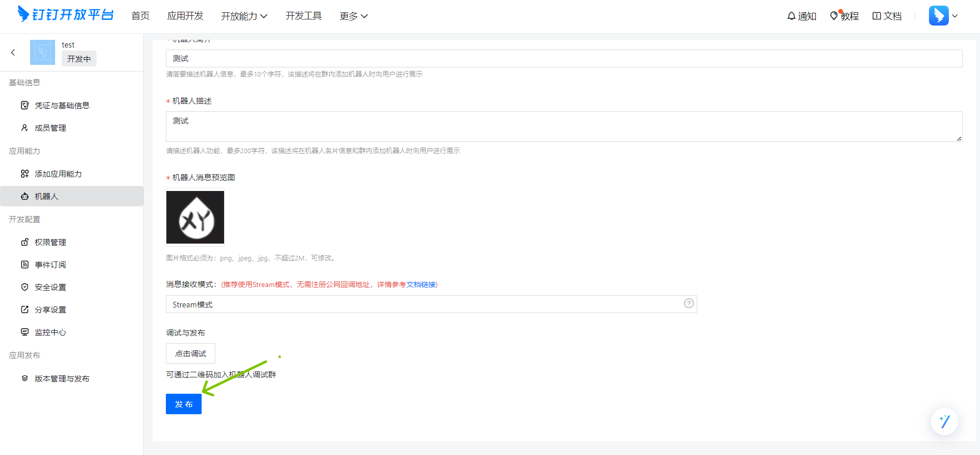
Task: Select 权限管理 in the sidebar
Action: 51,242
